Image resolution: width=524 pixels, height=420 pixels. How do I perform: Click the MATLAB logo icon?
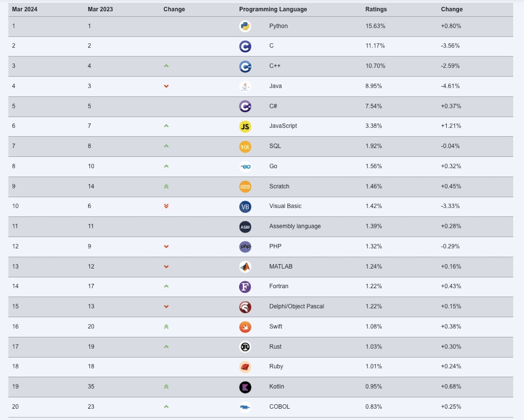(x=245, y=267)
